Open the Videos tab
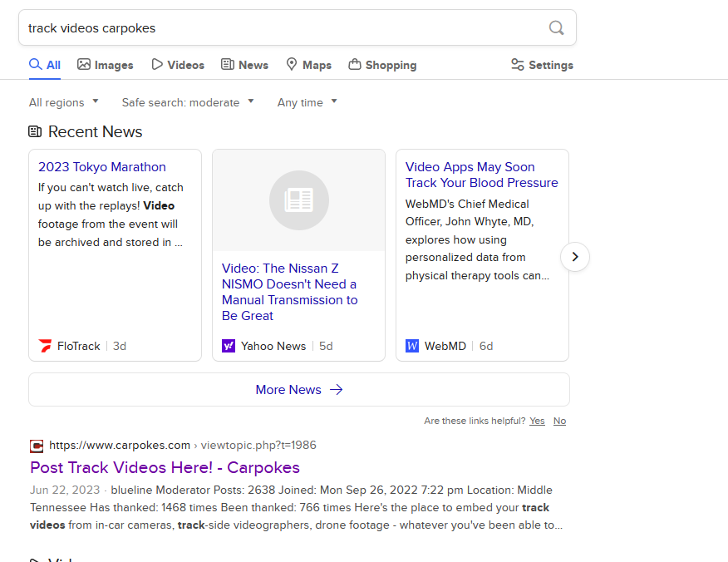The image size is (728, 562). tap(178, 65)
